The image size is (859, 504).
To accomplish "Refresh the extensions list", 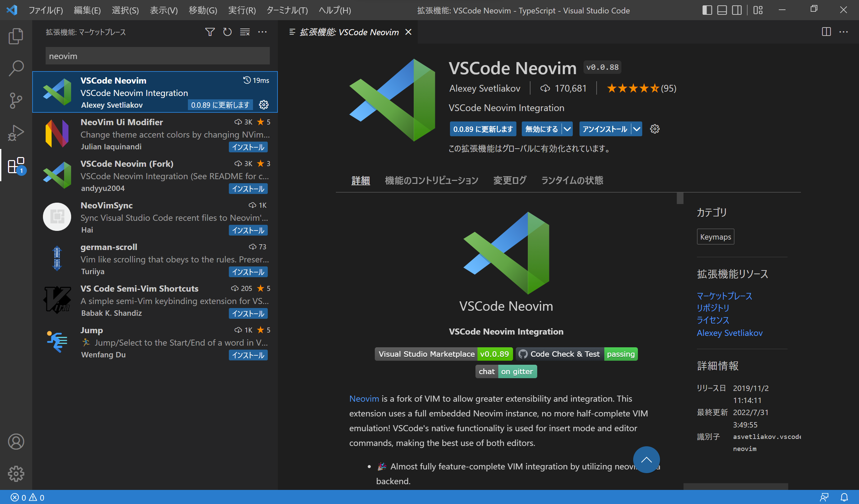I will [227, 32].
